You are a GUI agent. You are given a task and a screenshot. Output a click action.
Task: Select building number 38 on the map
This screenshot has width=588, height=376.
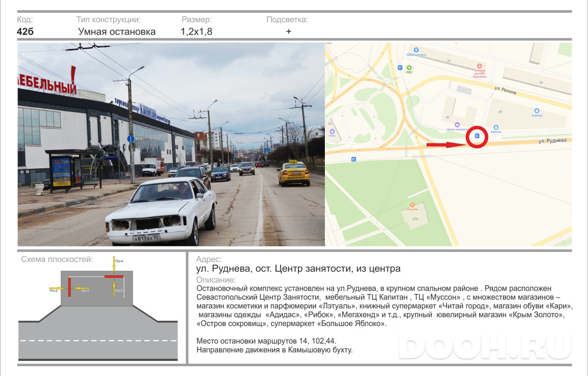coord(500,112)
